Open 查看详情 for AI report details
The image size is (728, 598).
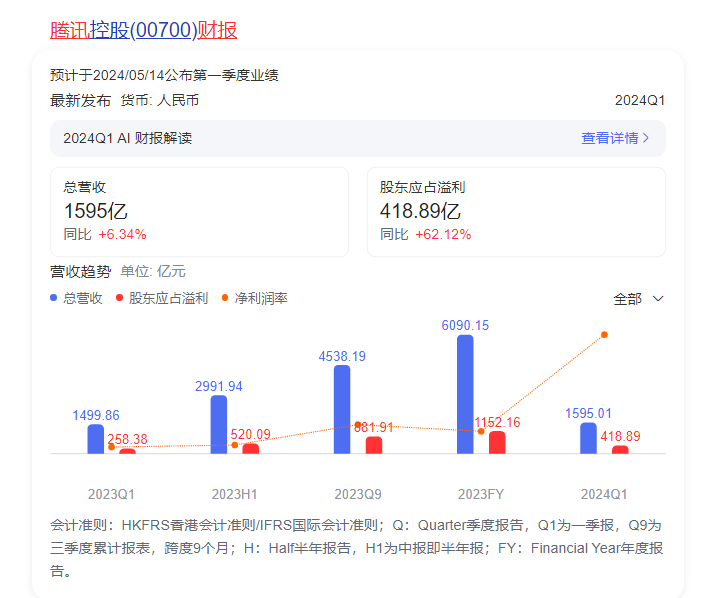(610, 138)
